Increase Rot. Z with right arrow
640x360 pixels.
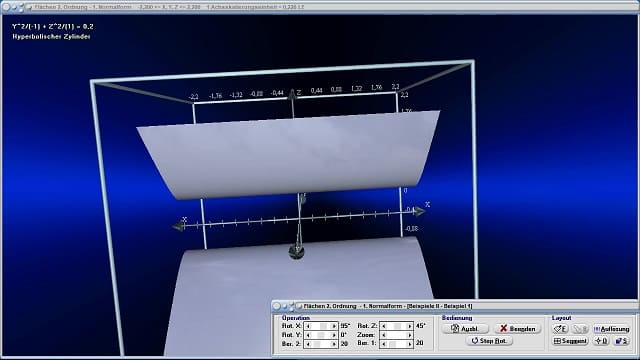(x=409, y=326)
